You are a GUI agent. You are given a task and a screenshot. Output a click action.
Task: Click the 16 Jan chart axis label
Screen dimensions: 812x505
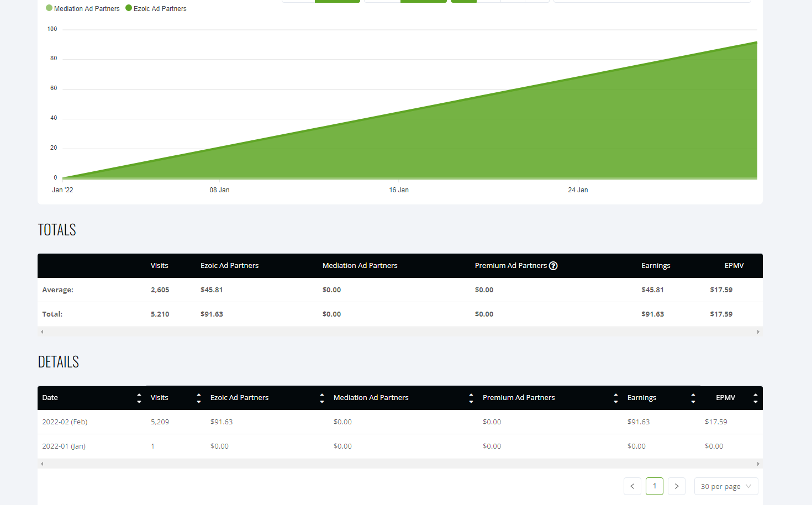coord(399,190)
